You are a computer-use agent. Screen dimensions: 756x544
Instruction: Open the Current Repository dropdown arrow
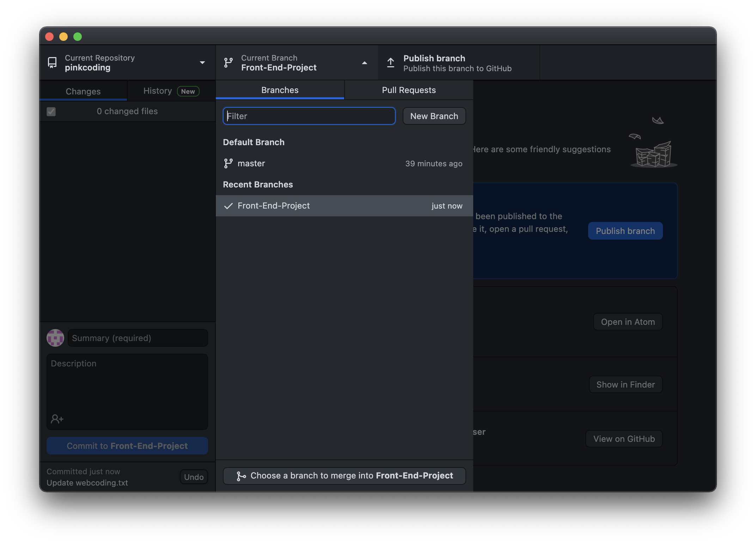[202, 63]
